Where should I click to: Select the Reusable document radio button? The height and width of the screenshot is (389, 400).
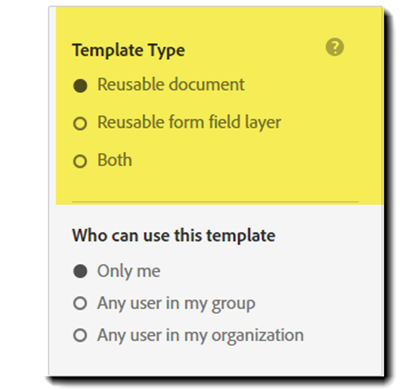80,86
